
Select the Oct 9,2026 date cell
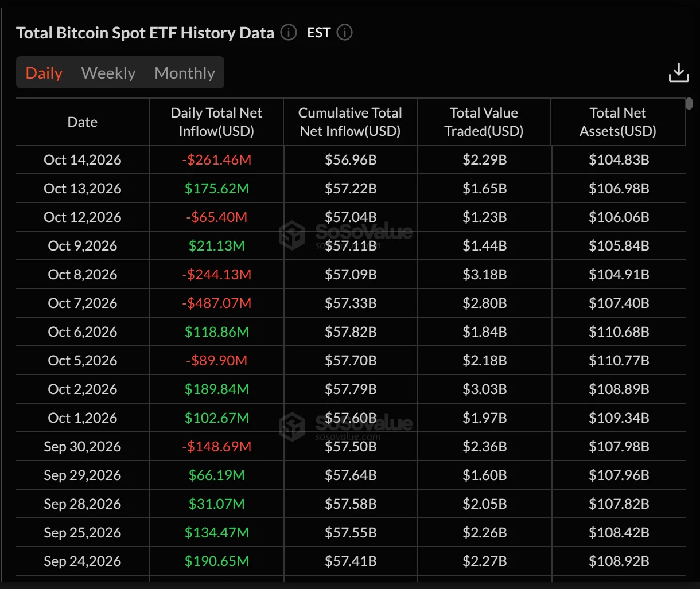point(83,245)
